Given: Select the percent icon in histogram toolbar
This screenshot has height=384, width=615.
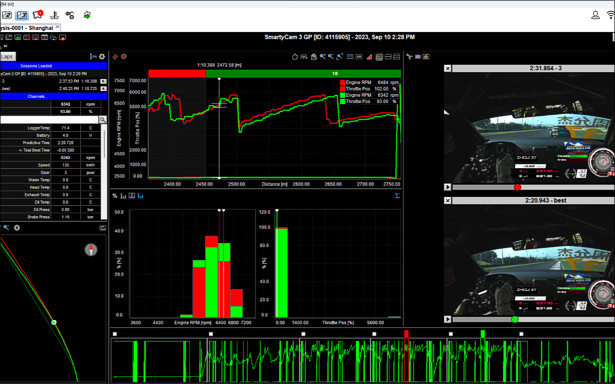Looking at the screenshot, I should 115,196.
